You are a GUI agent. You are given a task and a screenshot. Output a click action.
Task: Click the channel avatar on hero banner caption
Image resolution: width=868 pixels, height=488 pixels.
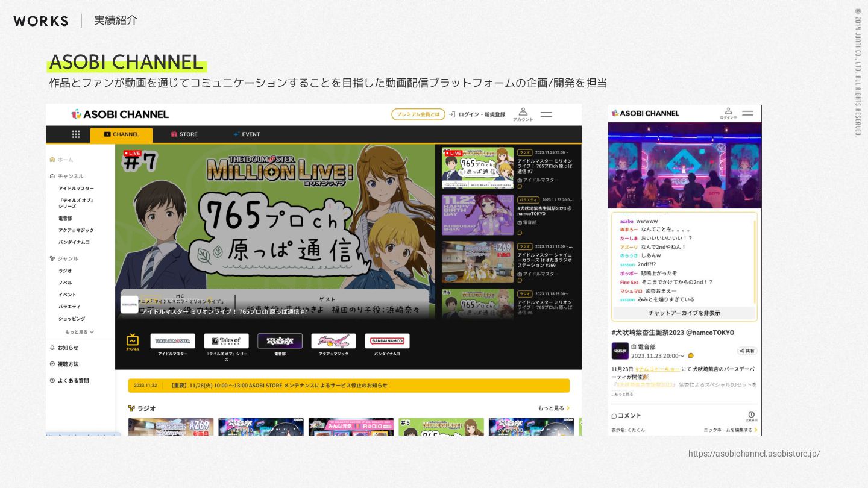pos(129,304)
